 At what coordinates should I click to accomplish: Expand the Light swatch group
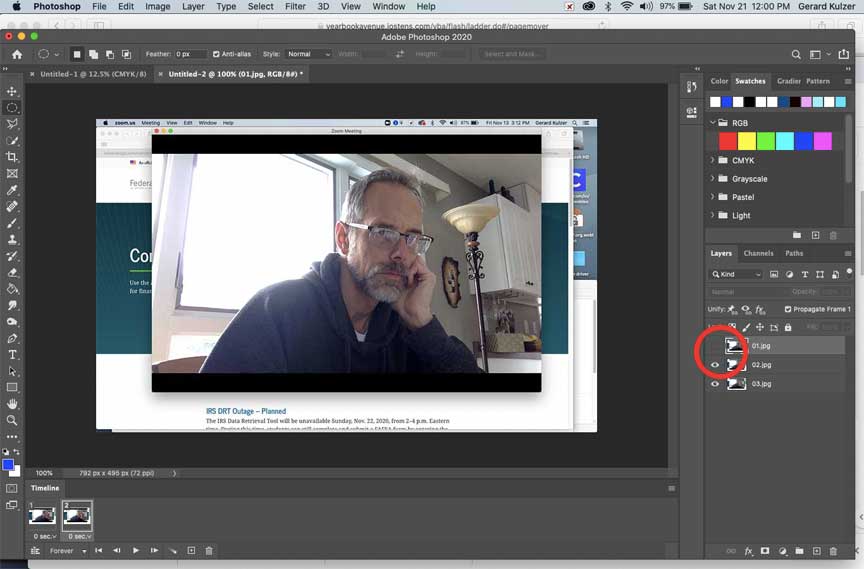712,215
